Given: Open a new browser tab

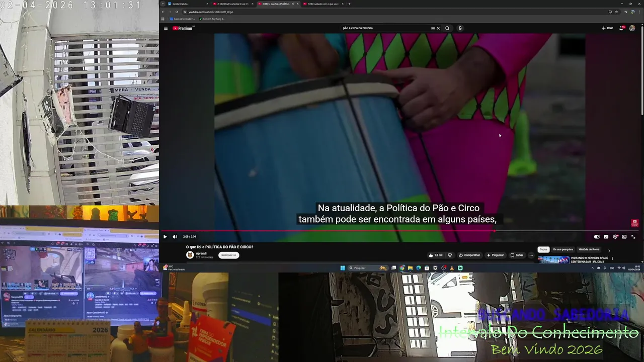Looking at the screenshot, I should coord(349,4).
